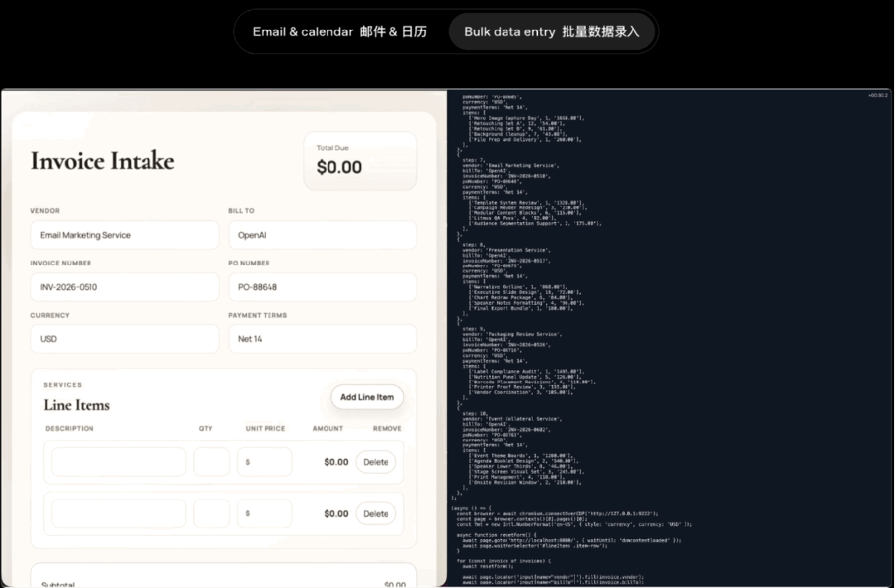The image size is (895, 588).
Task: Click 'Event Collateral Service' vendor line in code
Action: click(x=512, y=418)
